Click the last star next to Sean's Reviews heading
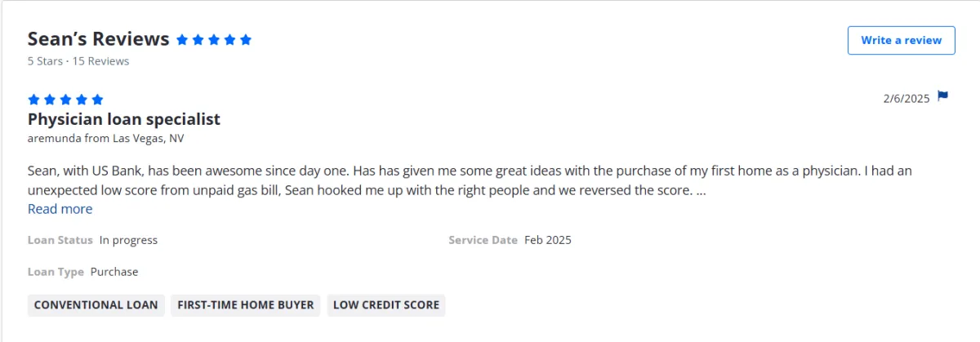Image resolution: width=980 pixels, height=342 pixels. point(246,39)
